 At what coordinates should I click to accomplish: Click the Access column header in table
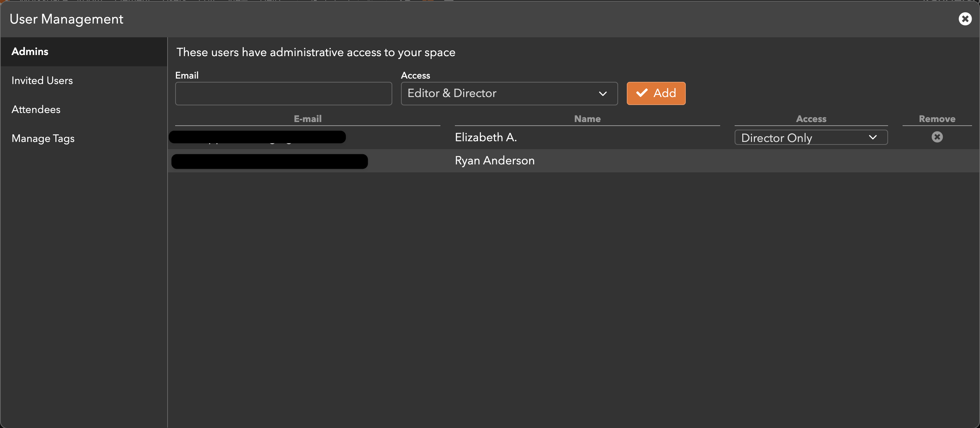tap(811, 119)
